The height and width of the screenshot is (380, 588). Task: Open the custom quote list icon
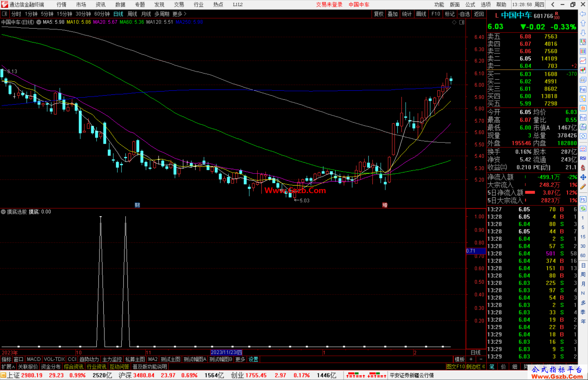click(x=583, y=42)
